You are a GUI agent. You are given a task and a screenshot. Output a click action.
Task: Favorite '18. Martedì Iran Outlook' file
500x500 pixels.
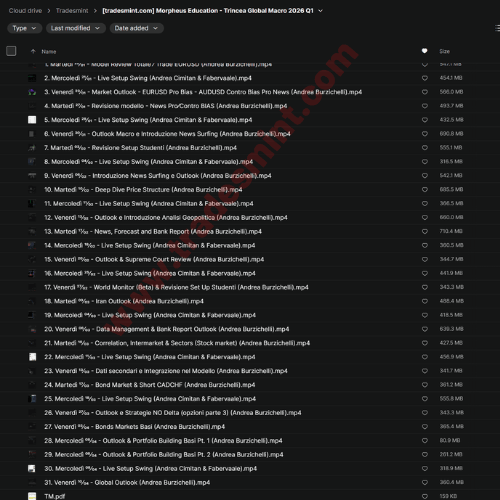(425, 301)
